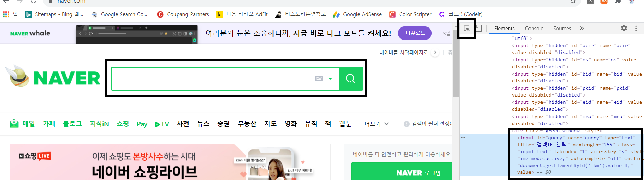The image size is (644, 180).
Task: Open the 책 book link
Action: (x=328, y=124)
